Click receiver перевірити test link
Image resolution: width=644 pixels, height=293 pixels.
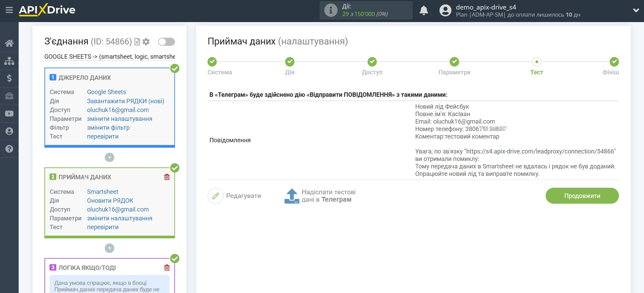click(x=103, y=227)
